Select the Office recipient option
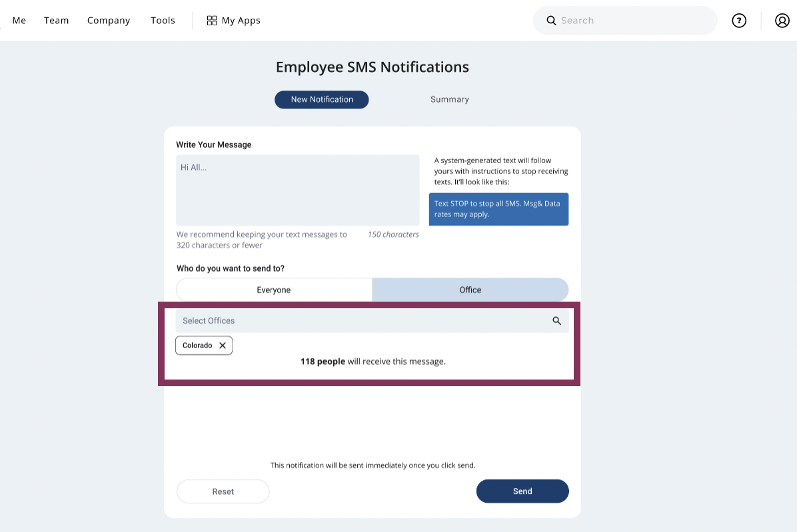Screen dimensions: 797x532 [470, 290]
